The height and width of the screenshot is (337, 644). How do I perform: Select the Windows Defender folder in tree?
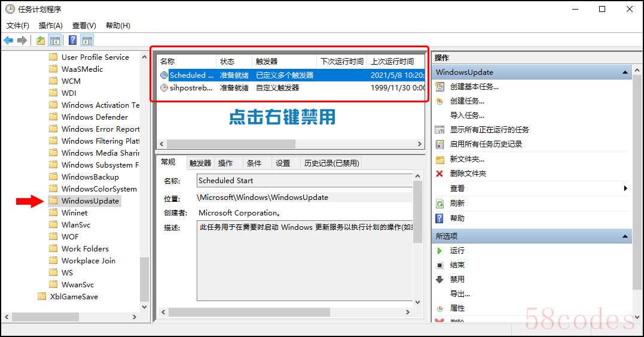(x=94, y=117)
